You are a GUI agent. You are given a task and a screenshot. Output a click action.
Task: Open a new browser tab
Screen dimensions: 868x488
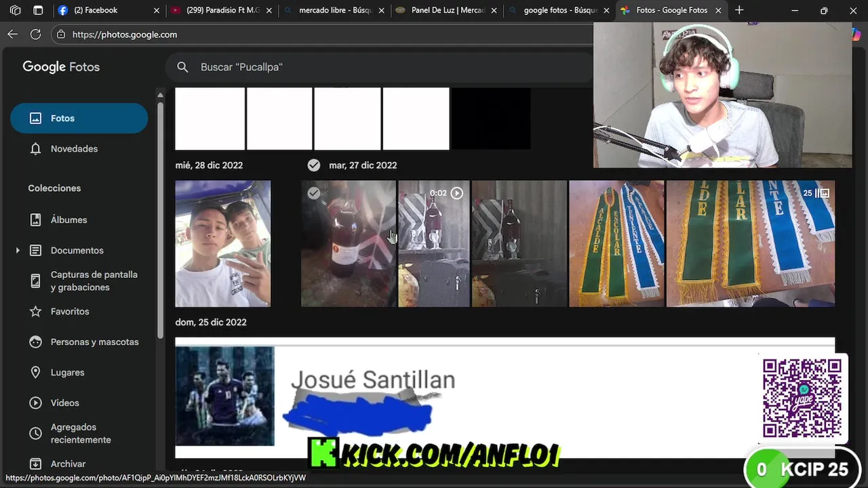click(x=739, y=10)
